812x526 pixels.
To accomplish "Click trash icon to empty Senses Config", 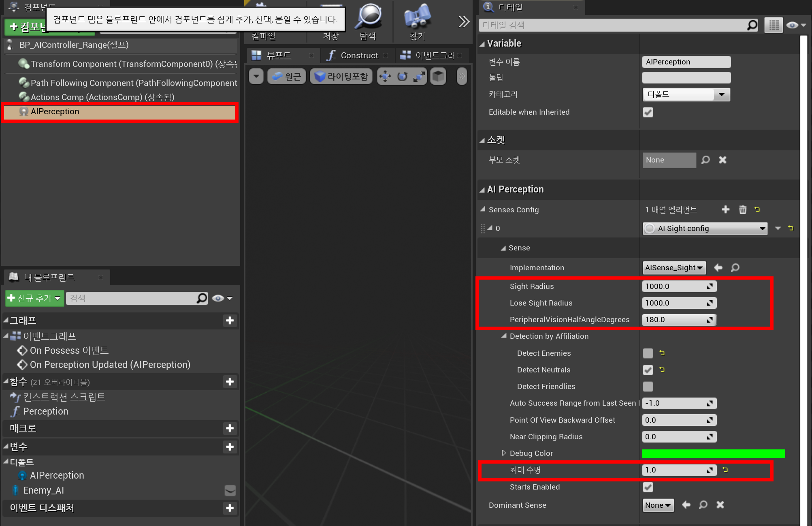I will 742,210.
